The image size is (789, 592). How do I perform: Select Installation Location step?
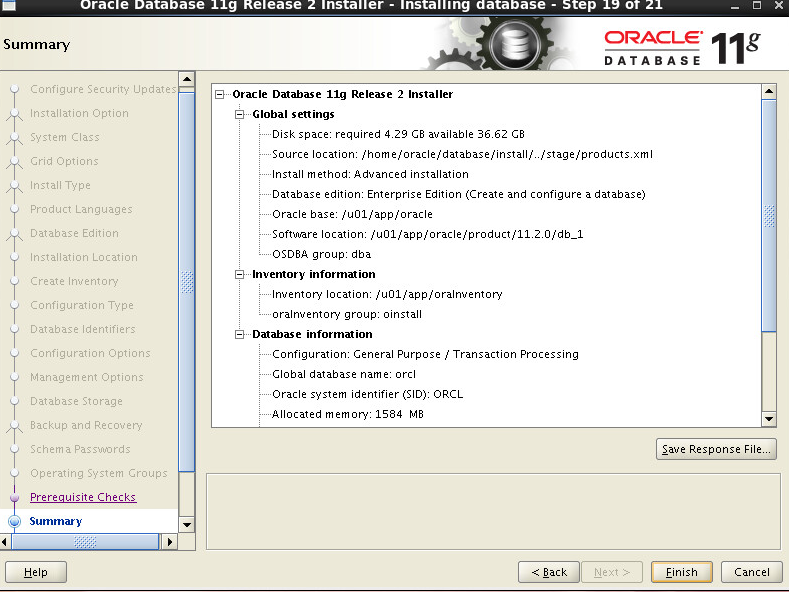coord(84,257)
